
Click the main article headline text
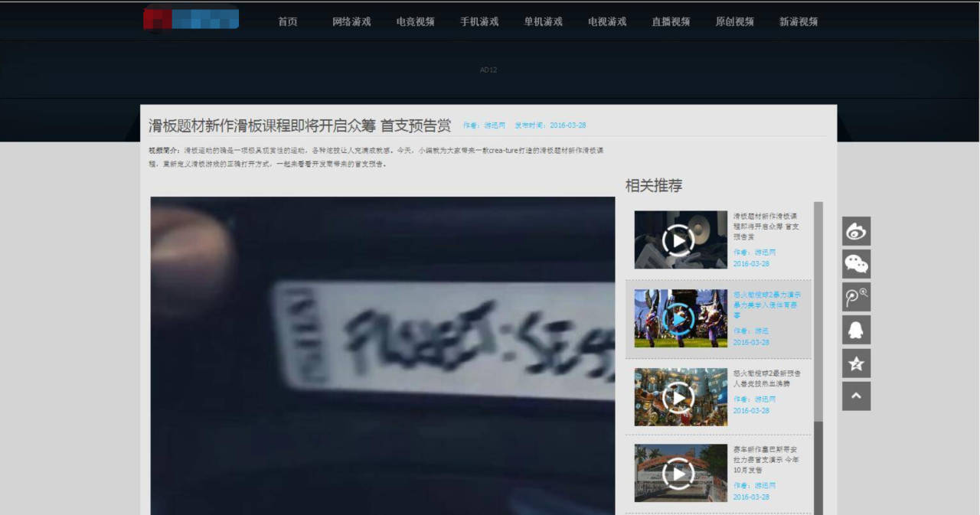300,125
